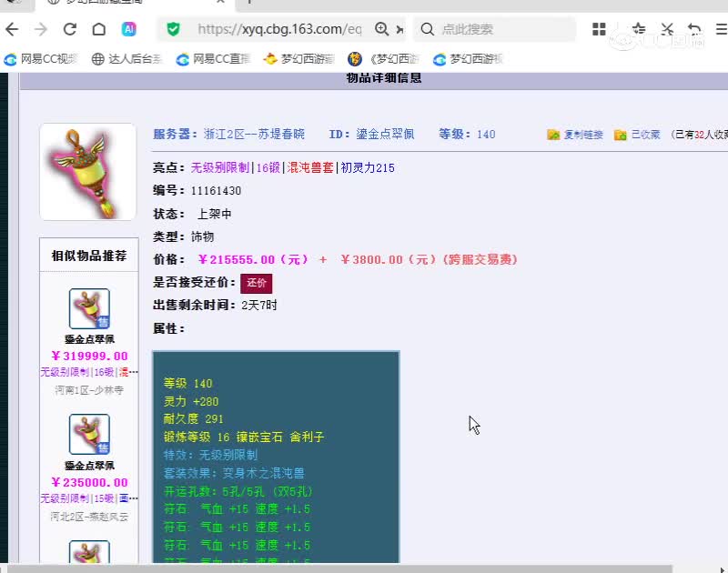Screen dimensions: 728x573
Task: Click the item number 11161430
Action: (216, 191)
